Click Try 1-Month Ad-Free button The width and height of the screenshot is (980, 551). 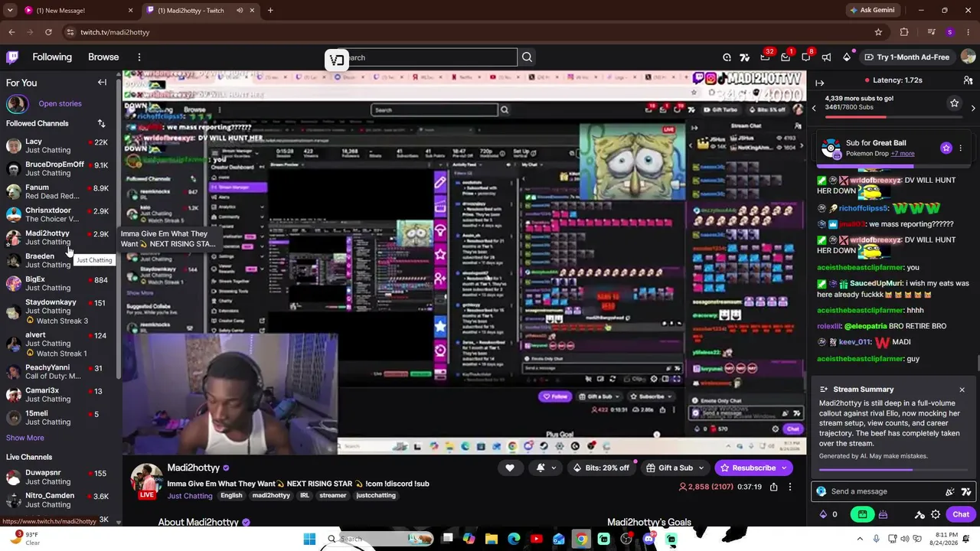906,57
